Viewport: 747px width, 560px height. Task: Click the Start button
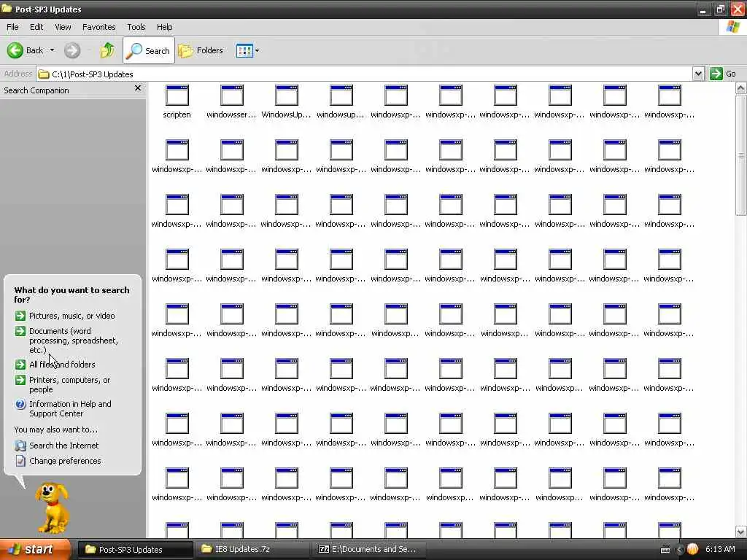click(35, 550)
